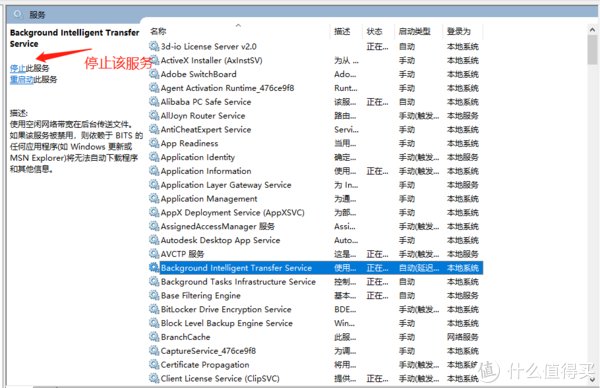
Task: Click the Application Information service icon
Action: pyautogui.click(x=154, y=171)
